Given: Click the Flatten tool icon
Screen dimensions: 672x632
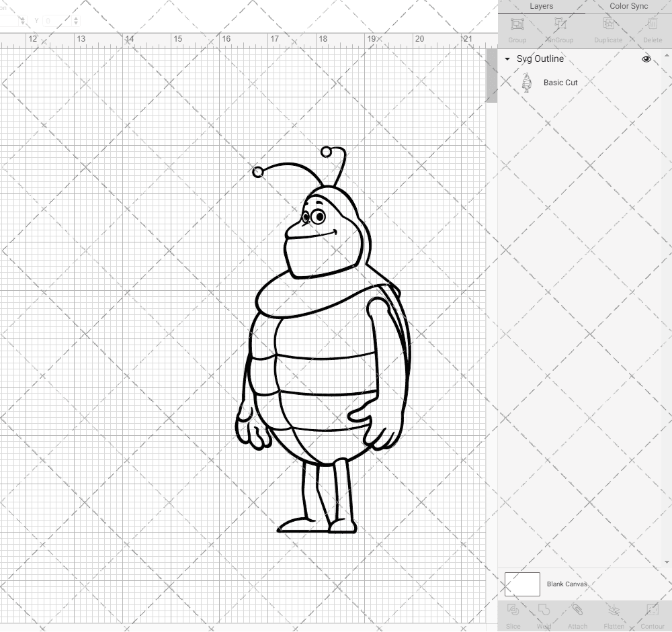Looking at the screenshot, I should tap(614, 610).
